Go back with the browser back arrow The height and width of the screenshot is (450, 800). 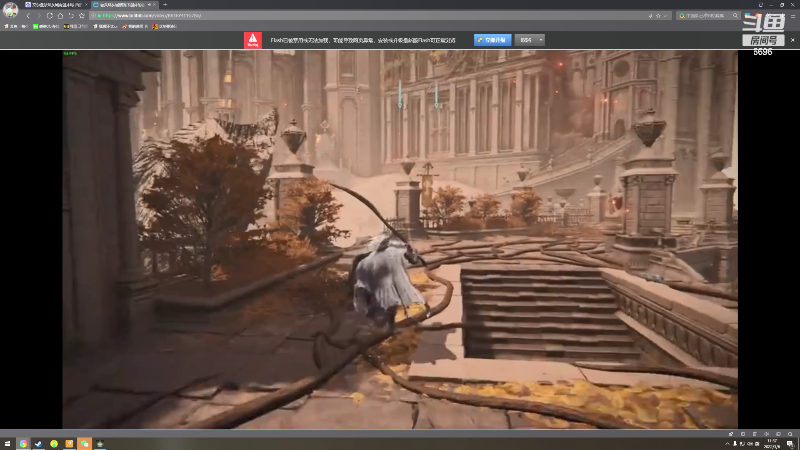(x=28, y=16)
